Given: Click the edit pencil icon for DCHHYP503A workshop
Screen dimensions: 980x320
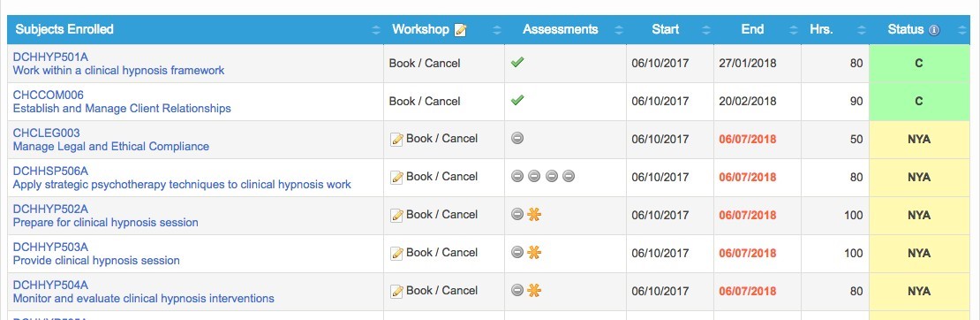Looking at the screenshot, I should point(397,254).
